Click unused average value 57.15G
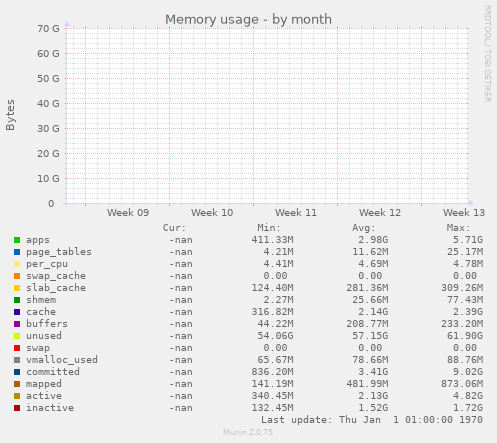Screen dimensions: 497x443 tap(370, 336)
